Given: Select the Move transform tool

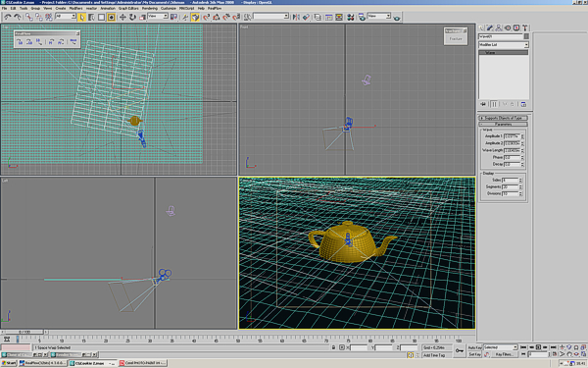Looking at the screenshot, I should click(122, 17).
